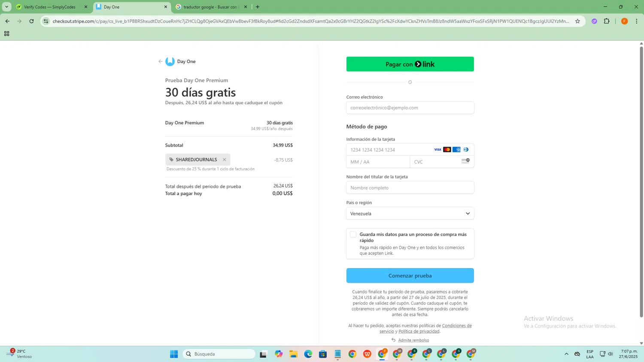Focus the card number field
Viewport: 644px width, 362px height.
[x=410, y=150]
